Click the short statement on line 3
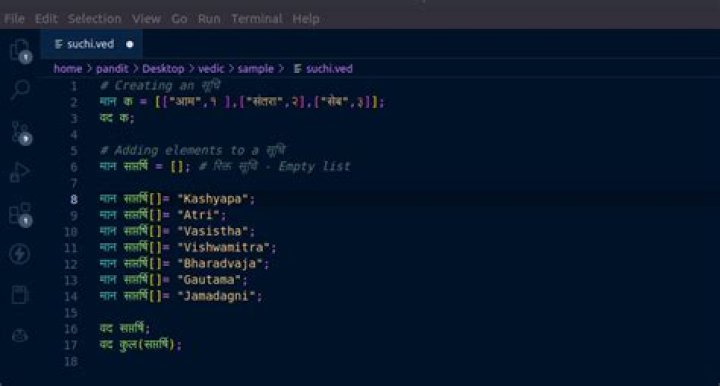 [117, 118]
